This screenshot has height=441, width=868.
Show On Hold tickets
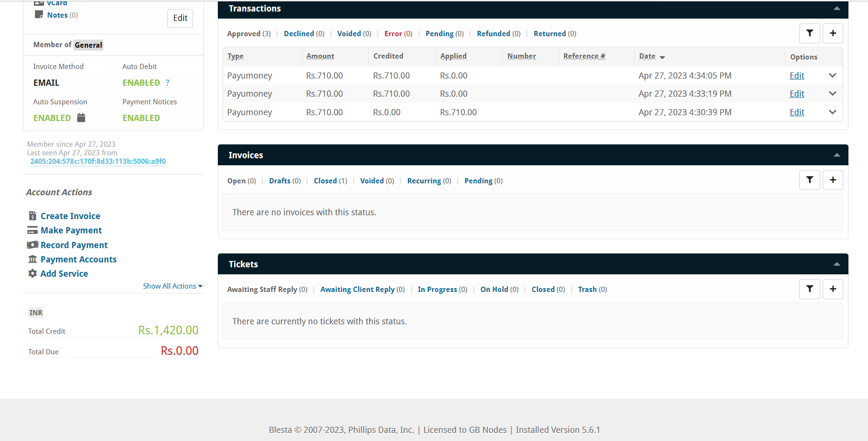499,290
